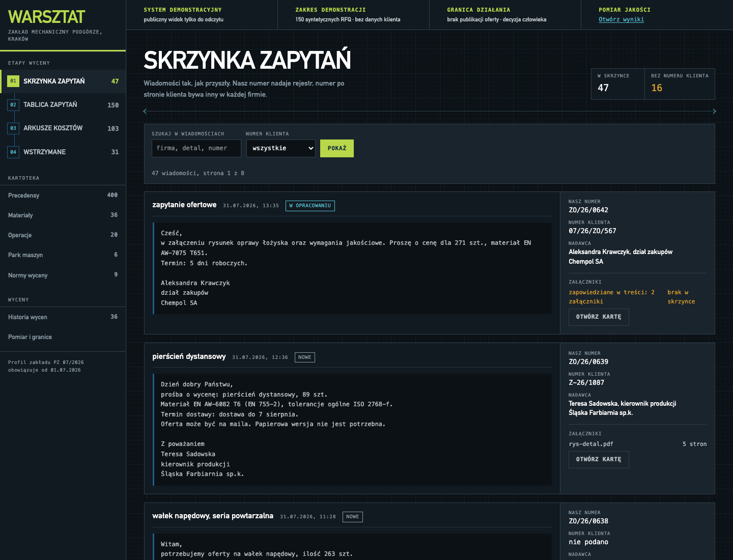This screenshot has height=560, width=733.
Task: Click the '5 stron' page count
Action: click(x=695, y=444)
